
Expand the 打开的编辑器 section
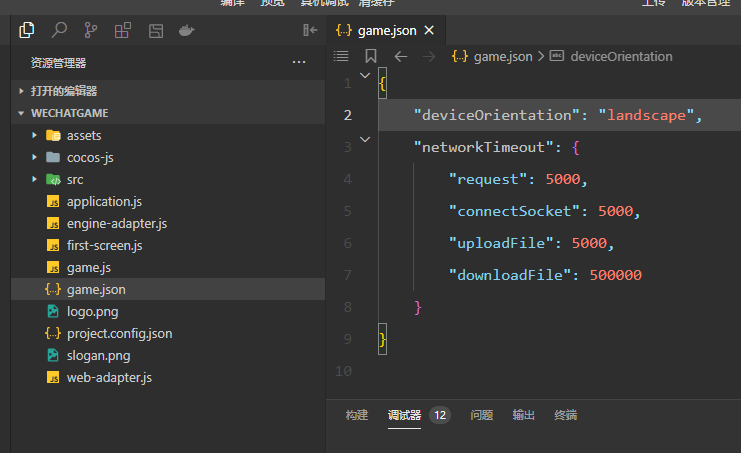click(x=168, y=91)
